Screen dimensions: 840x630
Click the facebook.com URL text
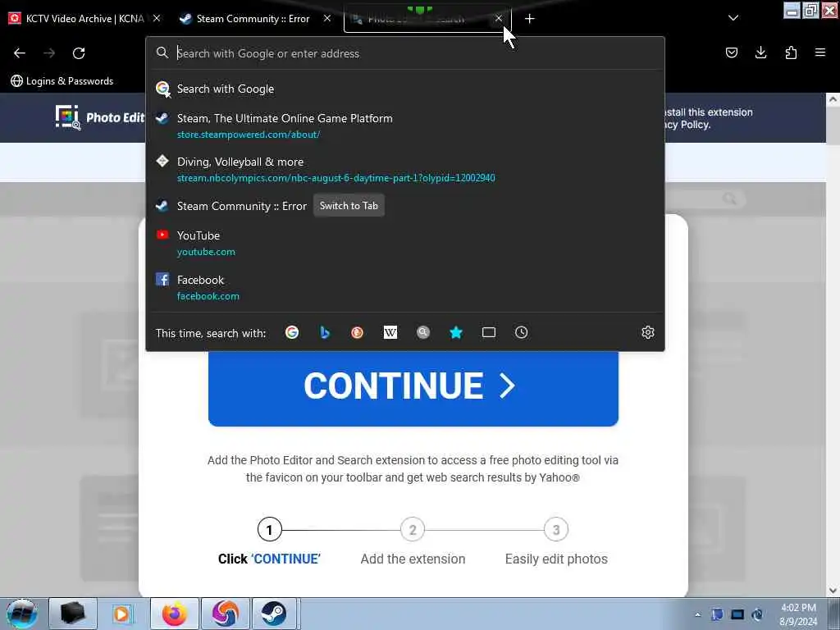click(x=208, y=295)
